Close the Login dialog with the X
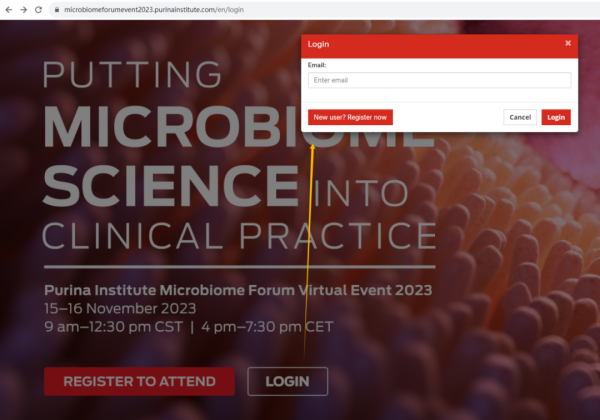Viewport: 600px width, 420px height. [x=568, y=43]
